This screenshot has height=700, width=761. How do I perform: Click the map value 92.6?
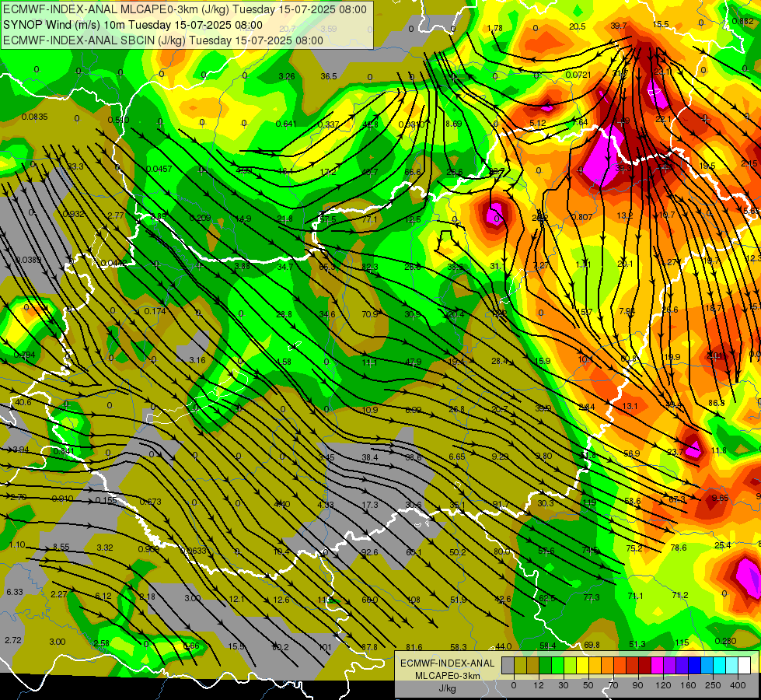pos(369,552)
